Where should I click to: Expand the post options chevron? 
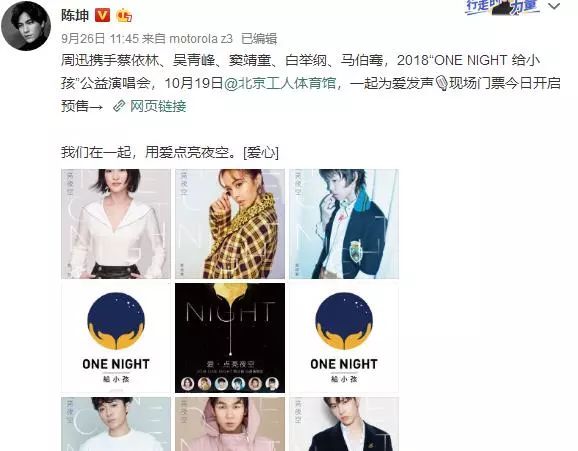click(554, 6)
